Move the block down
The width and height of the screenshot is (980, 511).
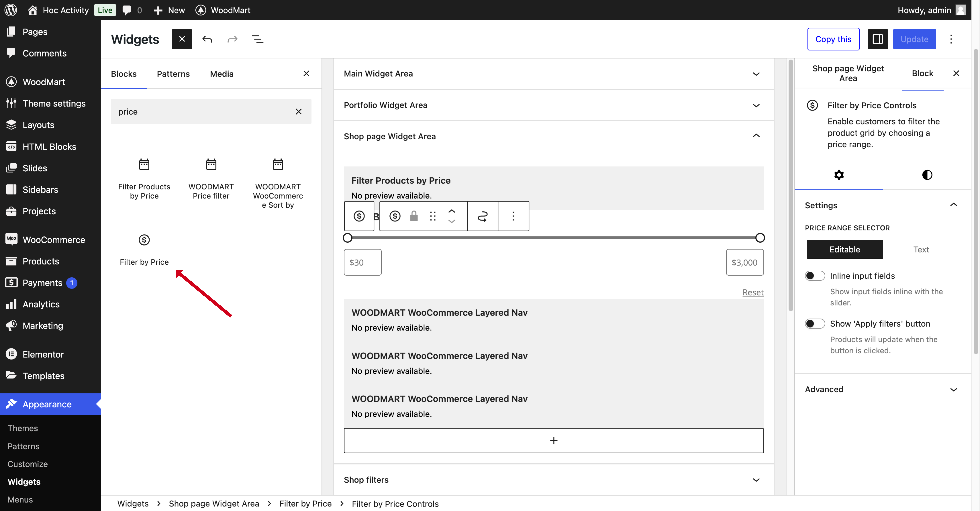pos(452,221)
